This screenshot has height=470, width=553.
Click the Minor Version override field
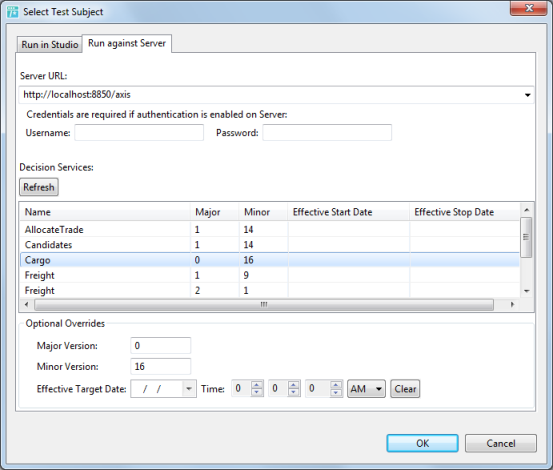[x=160, y=366]
